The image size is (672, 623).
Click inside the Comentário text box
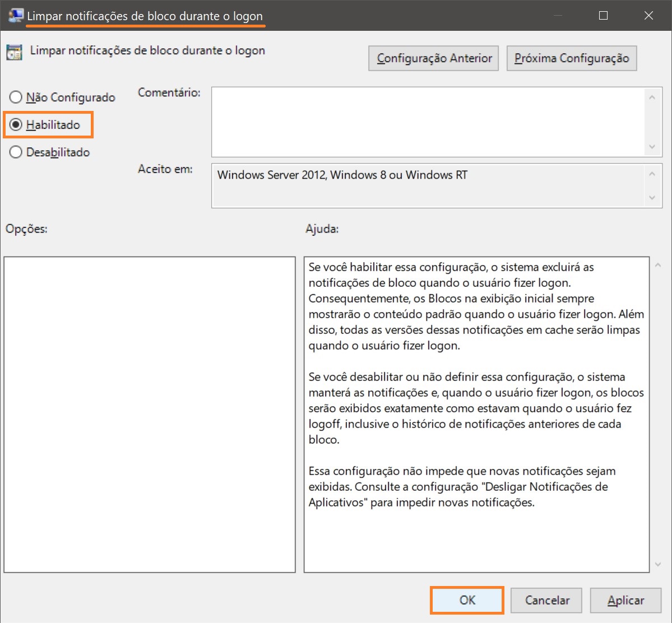428,122
